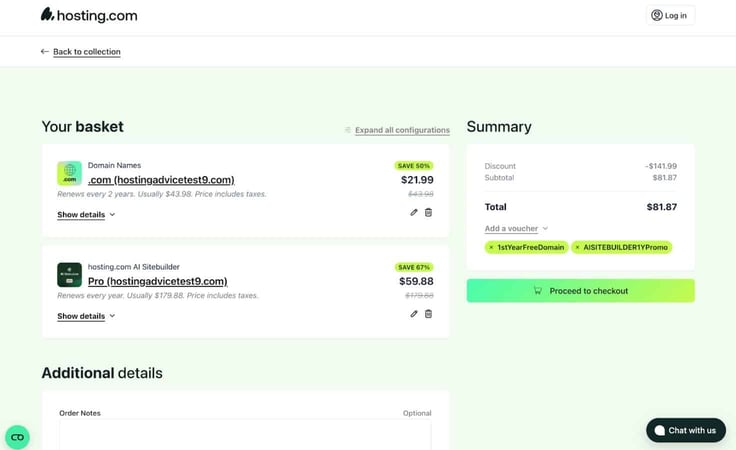Click the back arrow icon beside Back to collection
Screen dimensions: 736x450
(45, 52)
